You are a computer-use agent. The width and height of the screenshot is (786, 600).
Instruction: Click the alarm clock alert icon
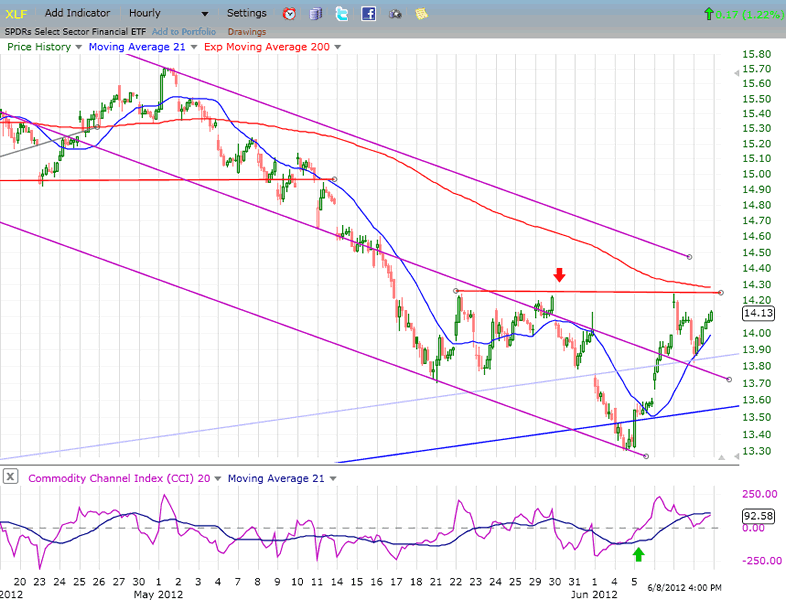click(290, 14)
